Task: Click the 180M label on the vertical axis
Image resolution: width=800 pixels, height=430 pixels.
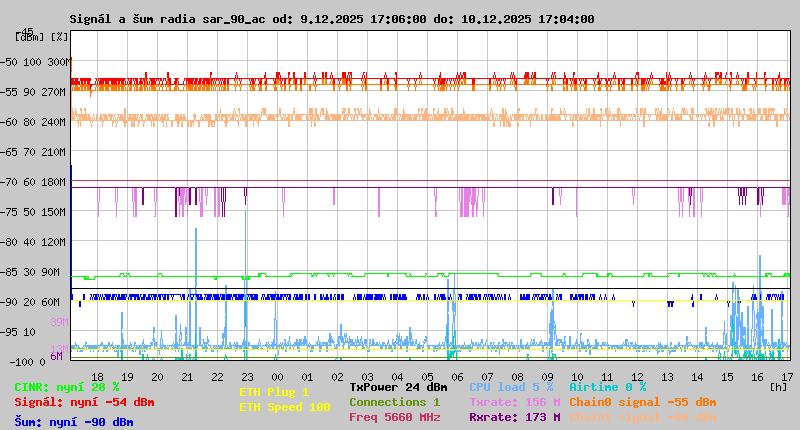Action: point(53,182)
